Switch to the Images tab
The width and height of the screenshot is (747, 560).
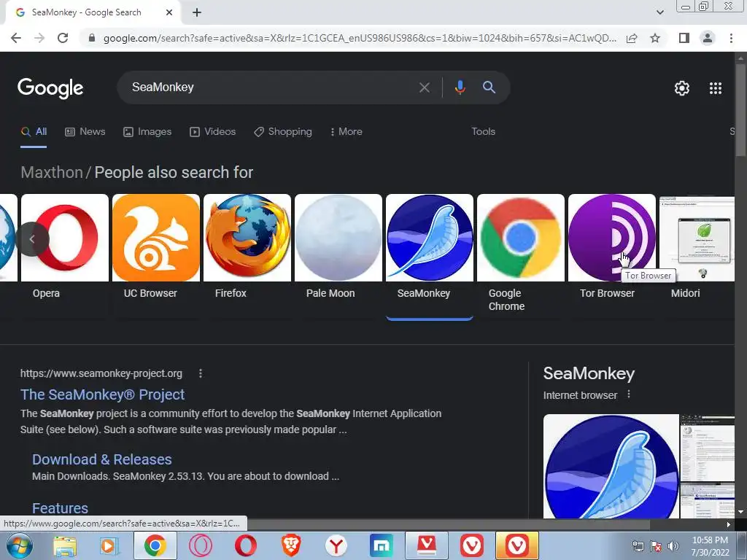click(147, 132)
